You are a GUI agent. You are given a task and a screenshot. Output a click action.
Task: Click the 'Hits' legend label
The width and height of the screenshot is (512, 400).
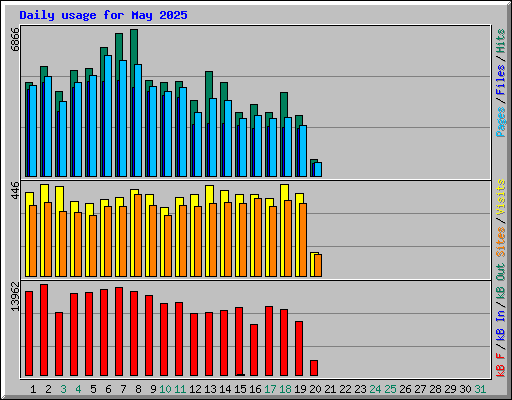click(501, 41)
